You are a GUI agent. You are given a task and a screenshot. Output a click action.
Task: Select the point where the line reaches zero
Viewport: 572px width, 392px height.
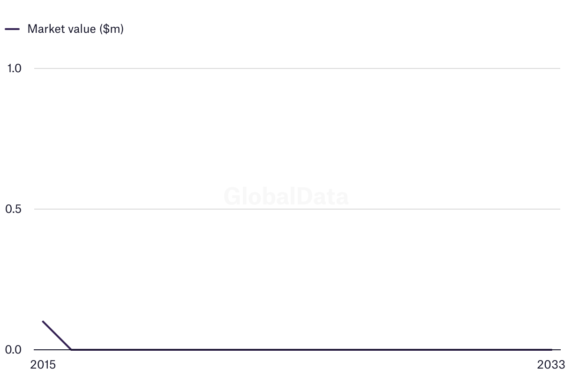coord(71,349)
